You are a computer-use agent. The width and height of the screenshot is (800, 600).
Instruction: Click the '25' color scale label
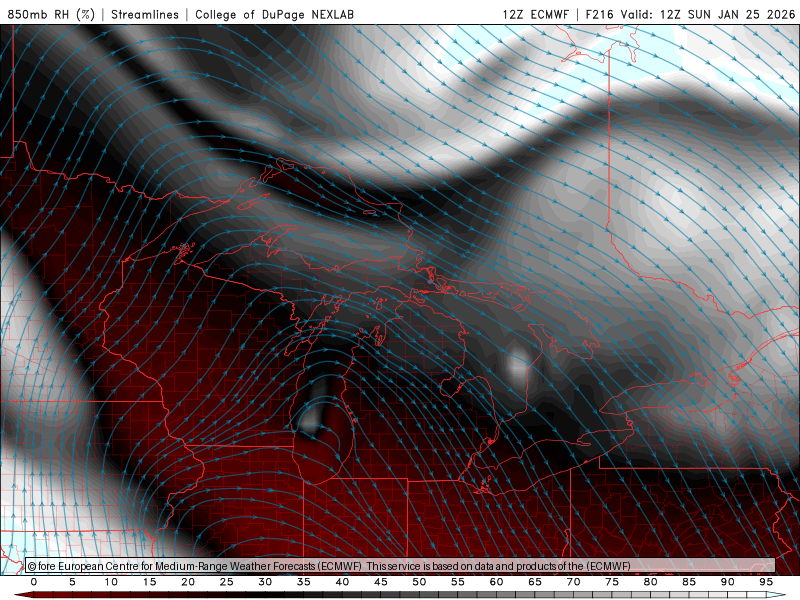[x=227, y=582]
